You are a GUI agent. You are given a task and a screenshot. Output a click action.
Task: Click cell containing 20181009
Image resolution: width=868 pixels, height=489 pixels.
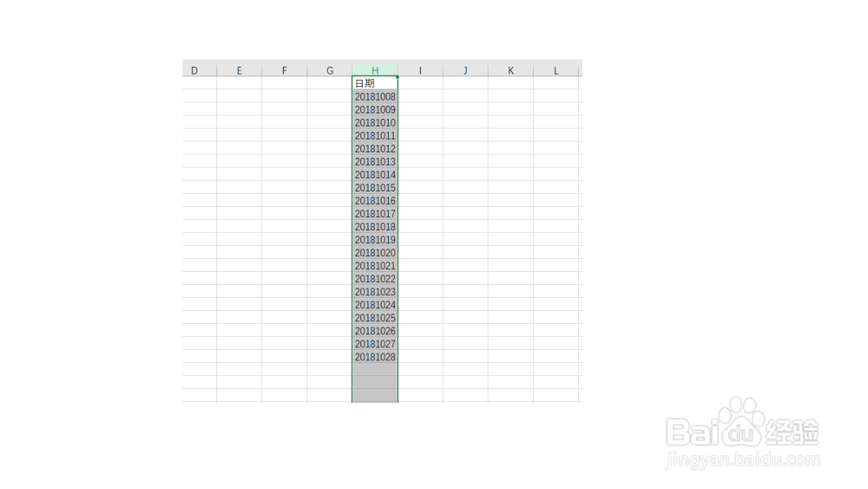click(375, 109)
